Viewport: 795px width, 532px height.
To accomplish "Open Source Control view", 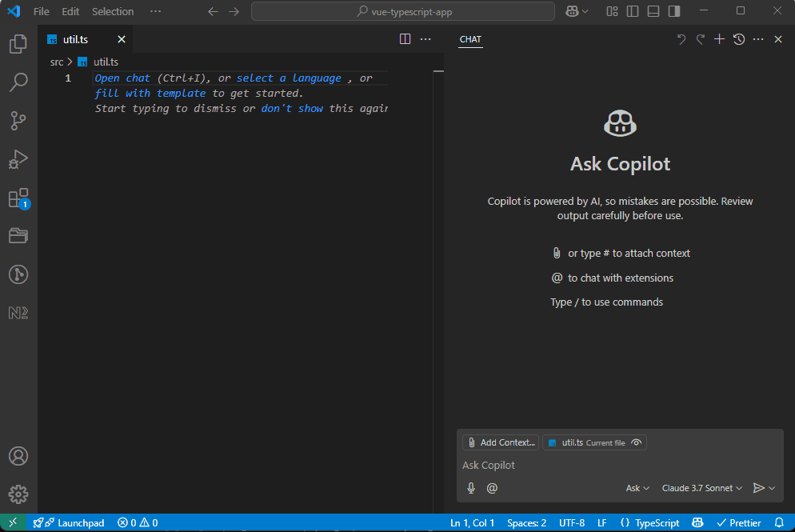I will tap(18, 121).
